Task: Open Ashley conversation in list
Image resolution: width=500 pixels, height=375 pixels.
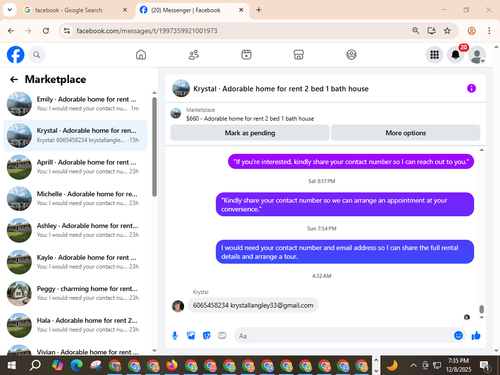Action: (76, 230)
